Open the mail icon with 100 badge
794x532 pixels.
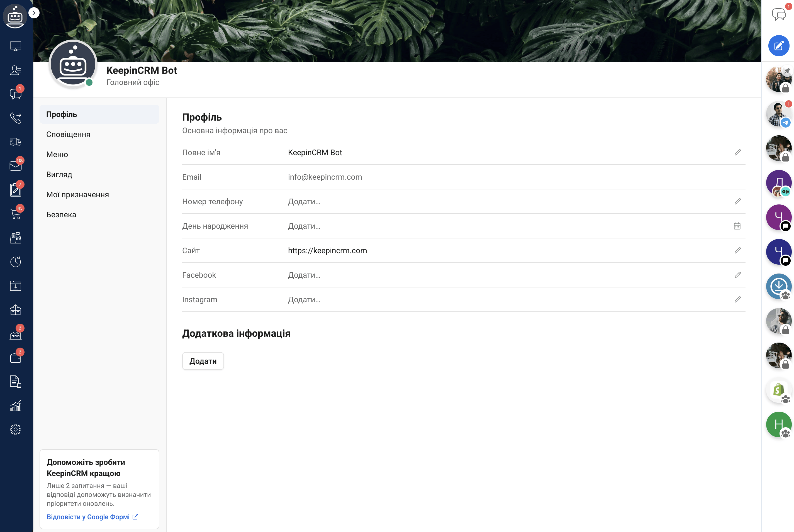[16, 165]
